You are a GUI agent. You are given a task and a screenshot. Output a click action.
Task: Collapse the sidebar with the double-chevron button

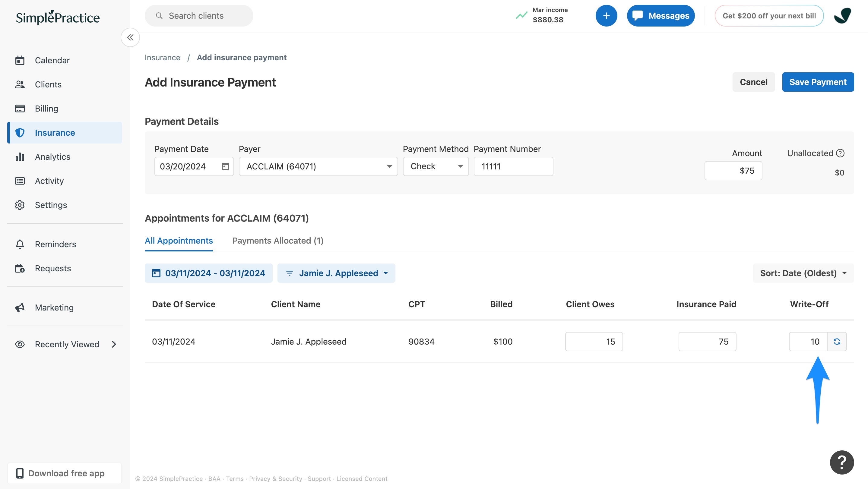click(x=130, y=37)
